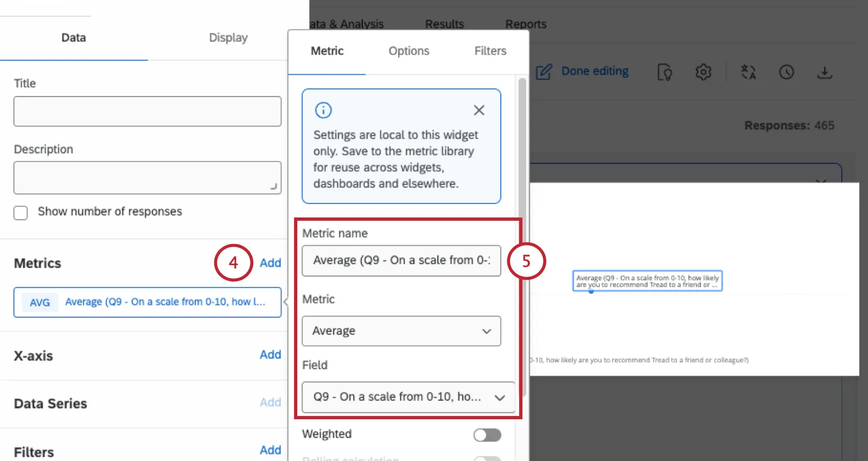
Task: Open the lightbulb page insights icon
Action: point(665,72)
